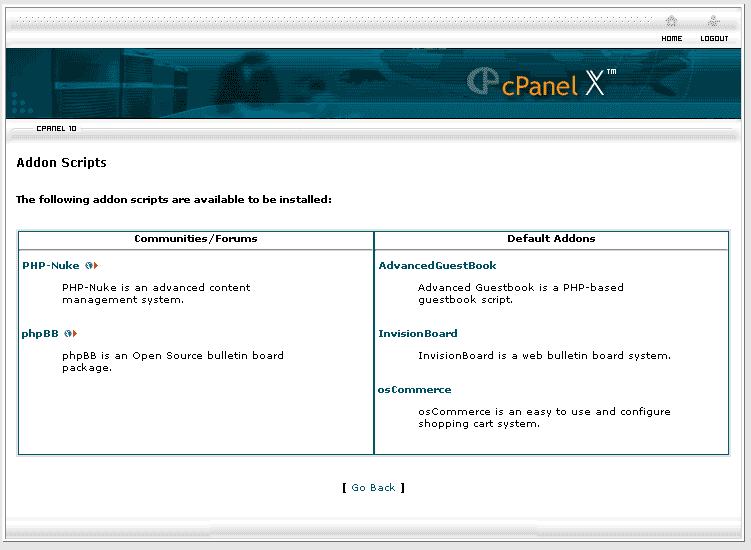
Task: Click the PHP-Nuke description text
Action: [x=156, y=294]
